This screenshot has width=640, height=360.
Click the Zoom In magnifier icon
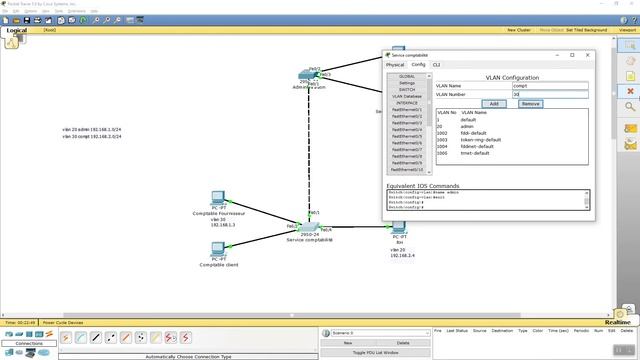point(96,20)
